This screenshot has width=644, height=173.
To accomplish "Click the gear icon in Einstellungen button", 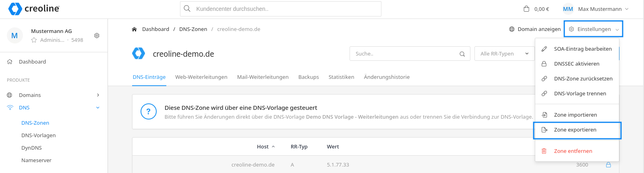I will coord(572,29).
